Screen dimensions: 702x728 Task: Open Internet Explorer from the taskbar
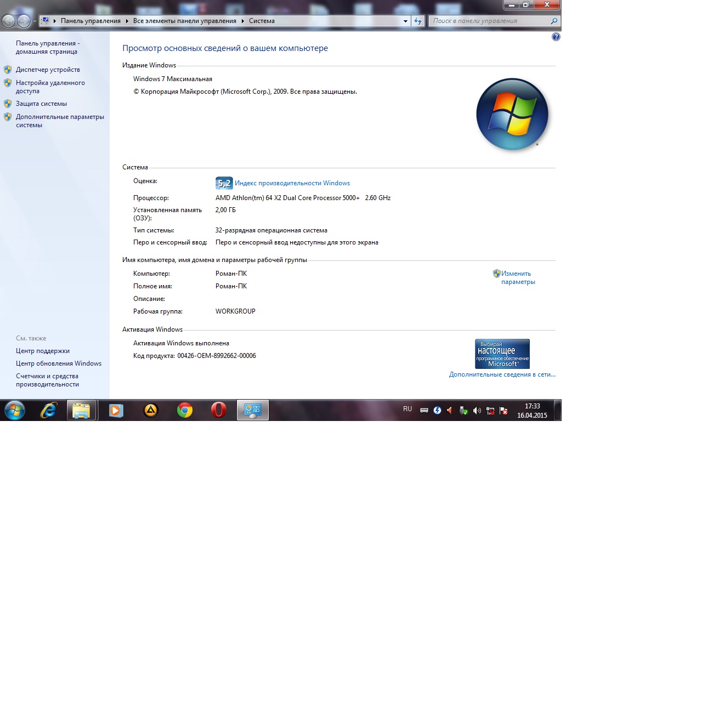(x=49, y=410)
